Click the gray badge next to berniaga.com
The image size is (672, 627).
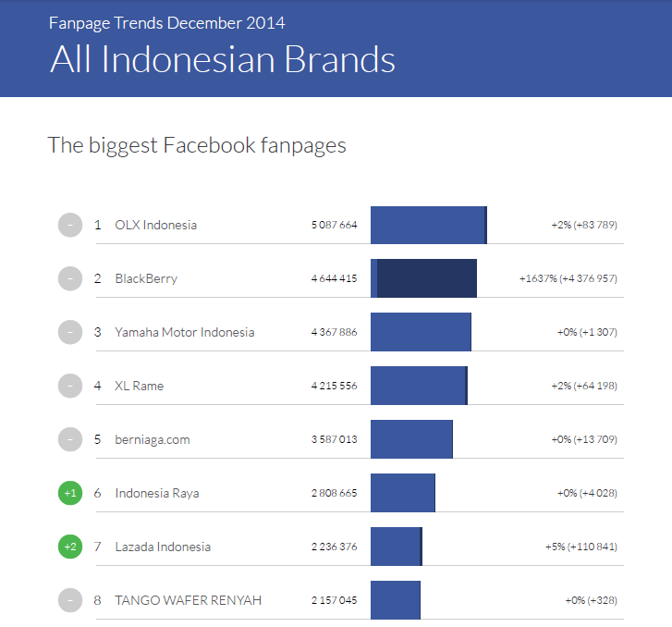pos(69,439)
